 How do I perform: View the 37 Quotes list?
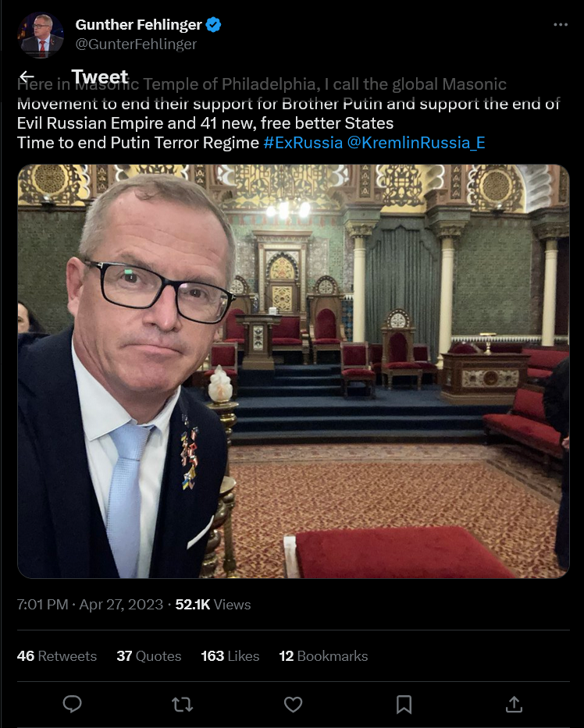pos(148,656)
